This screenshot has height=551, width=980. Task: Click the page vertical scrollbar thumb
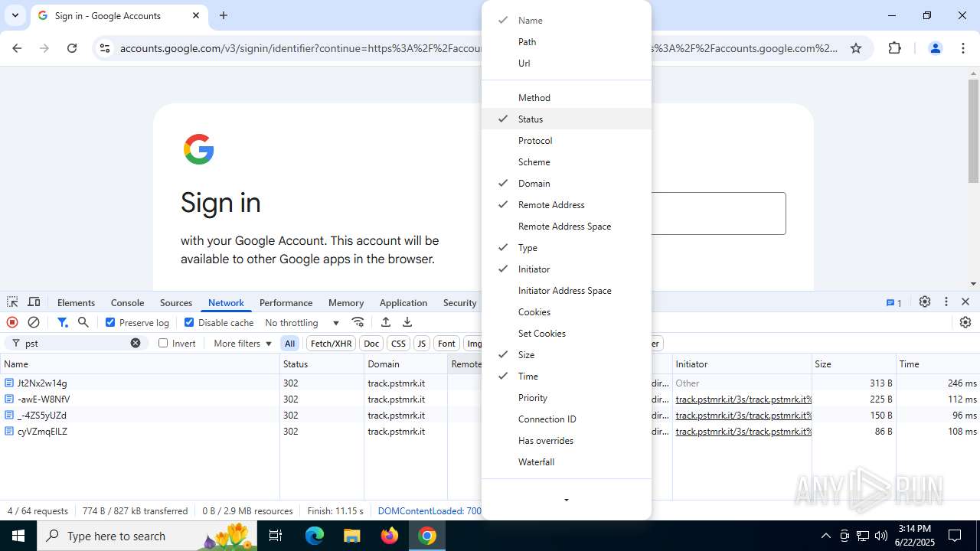(973, 130)
